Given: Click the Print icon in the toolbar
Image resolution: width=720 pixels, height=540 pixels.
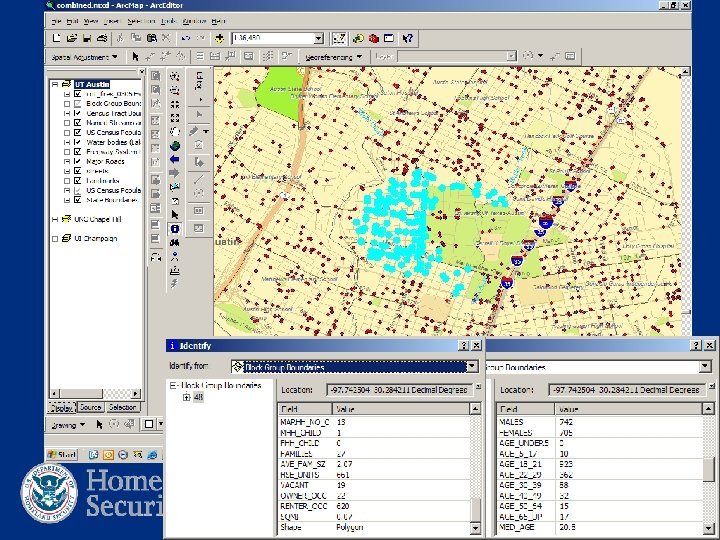Looking at the screenshot, I should point(102,39).
